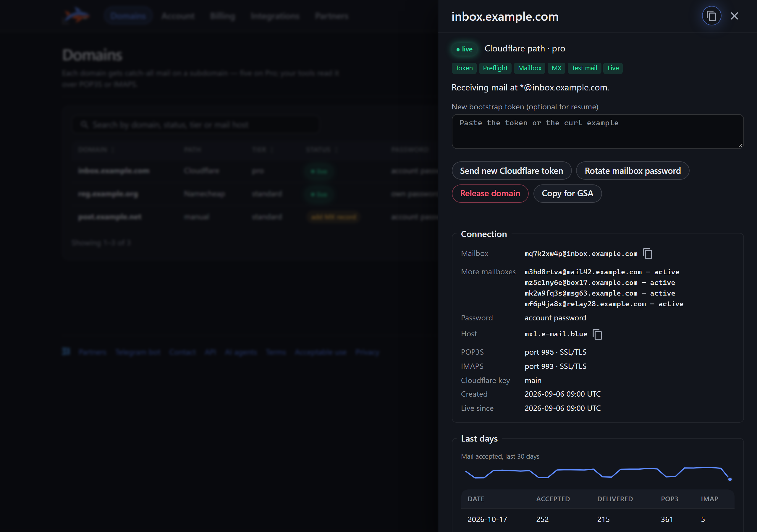Screen dimensions: 757x532
Task: Copy the domain name via header copy icon
Action: 711,16
